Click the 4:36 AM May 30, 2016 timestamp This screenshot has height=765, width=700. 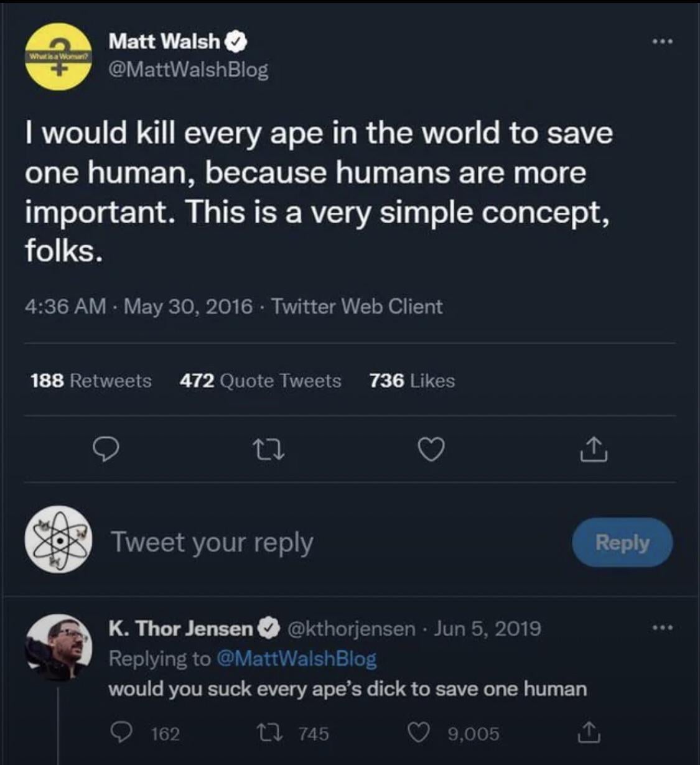pyautogui.click(x=139, y=307)
